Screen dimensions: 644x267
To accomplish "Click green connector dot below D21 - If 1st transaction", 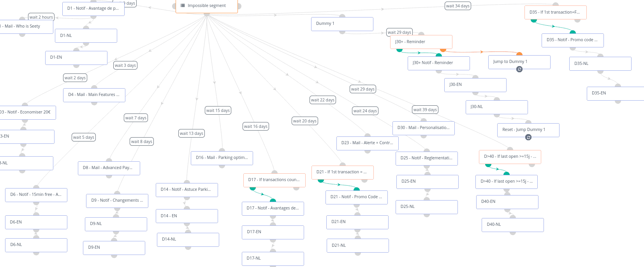I will pos(321,180).
